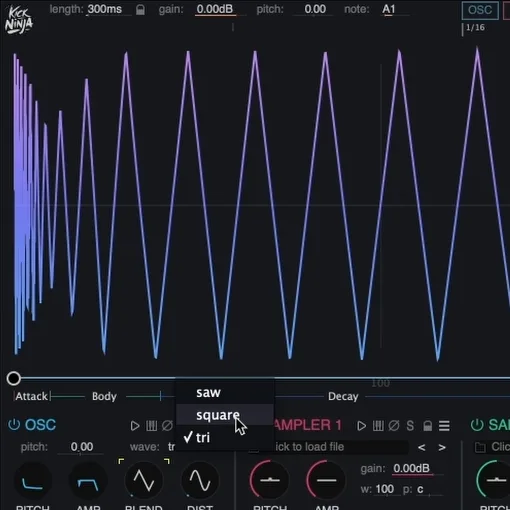Viewport: 510px width, 510px height.
Task: Click the Sampler 1 PITCH knob
Action: point(270,480)
